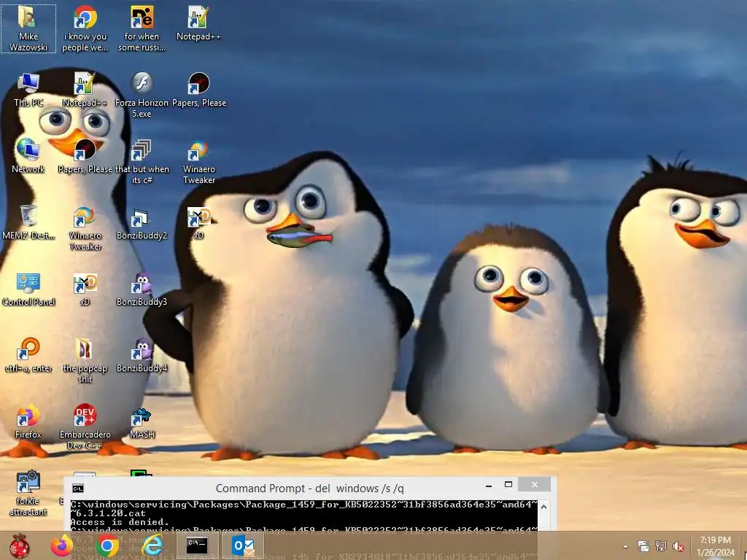
Task: Launch Forza Horizon 5.exe
Action: click(142, 95)
